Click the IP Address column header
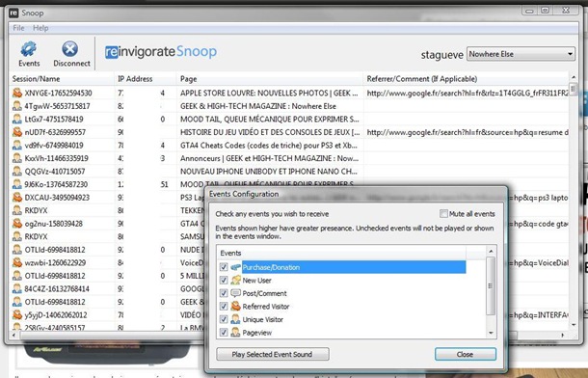Image resolution: width=588 pixels, height=378 pixels. click(x=146, y=79)
